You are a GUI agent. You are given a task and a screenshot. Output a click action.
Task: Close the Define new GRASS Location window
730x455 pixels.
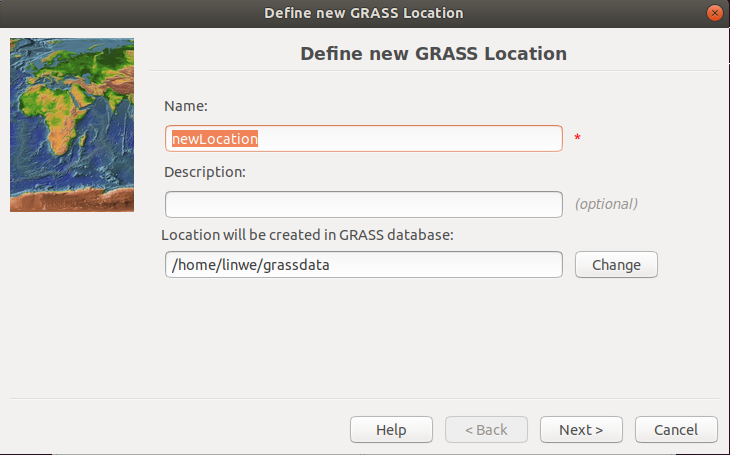click(714, 13)
